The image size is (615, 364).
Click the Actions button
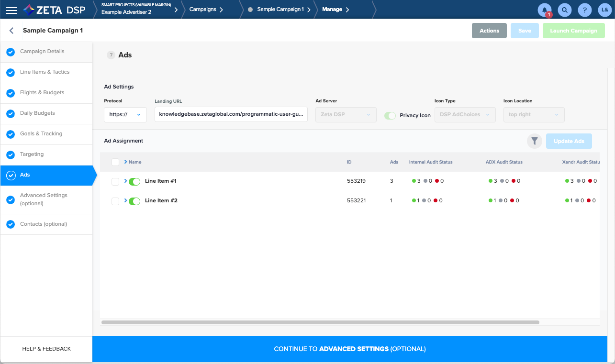click(489, 31)
